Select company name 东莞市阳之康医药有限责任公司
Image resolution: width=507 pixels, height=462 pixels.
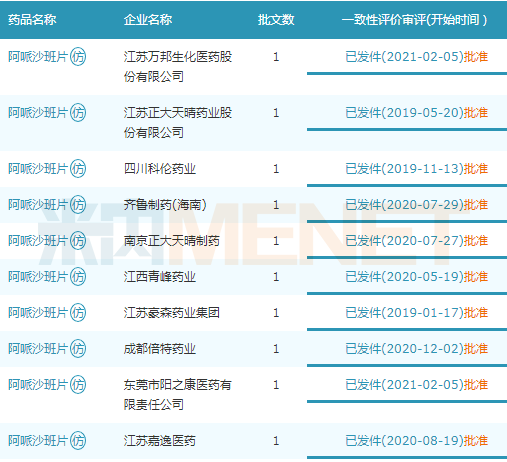tap(178, 395)
